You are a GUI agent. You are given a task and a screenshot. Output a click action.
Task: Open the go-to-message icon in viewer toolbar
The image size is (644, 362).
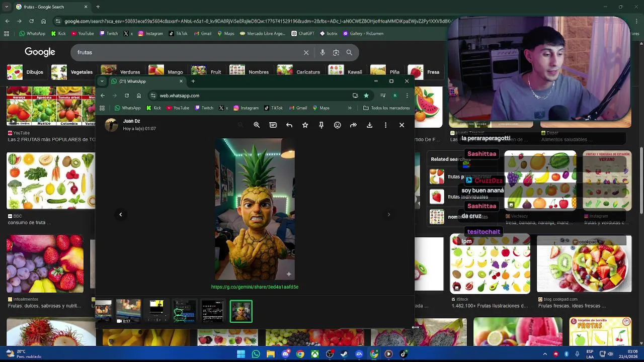pos(273,125)
